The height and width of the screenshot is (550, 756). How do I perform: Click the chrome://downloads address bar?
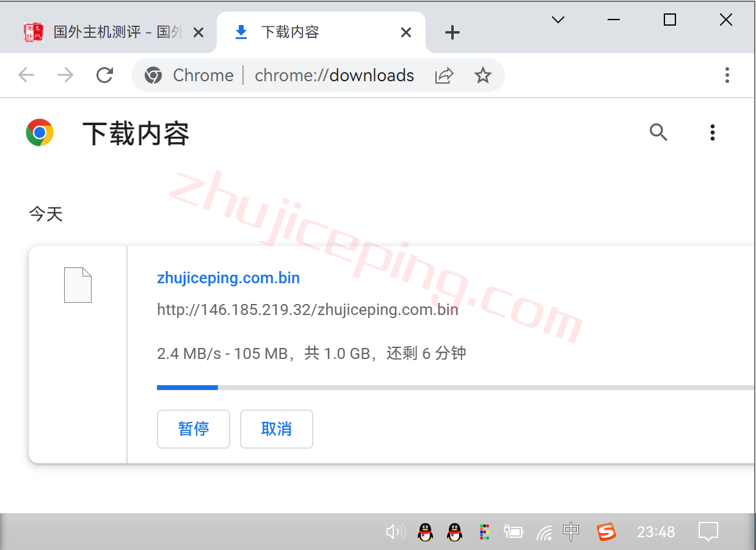tap(334, 75)
